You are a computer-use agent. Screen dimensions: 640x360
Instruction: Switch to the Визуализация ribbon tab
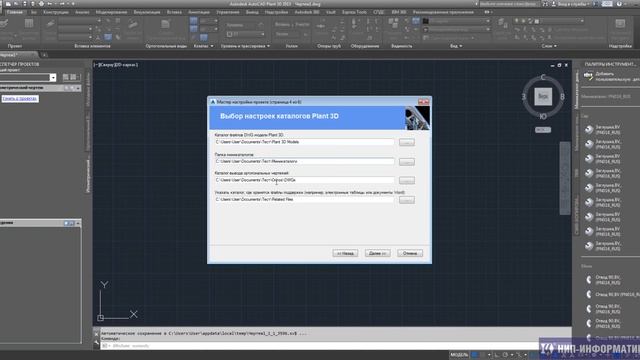pyautogui.click(x=147, y=12)
